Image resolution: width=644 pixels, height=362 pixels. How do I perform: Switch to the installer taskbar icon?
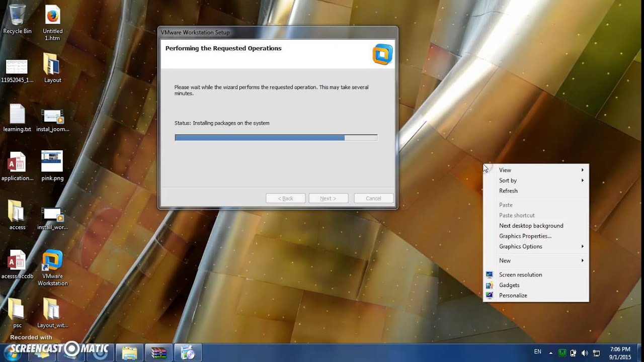[x=188, y=352]
